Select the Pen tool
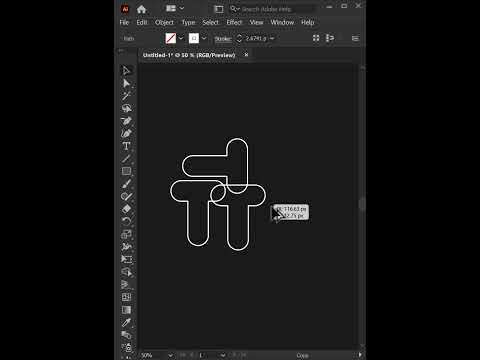Image resolution: width=480 pixels, height=360 pixels. point(126,121)
